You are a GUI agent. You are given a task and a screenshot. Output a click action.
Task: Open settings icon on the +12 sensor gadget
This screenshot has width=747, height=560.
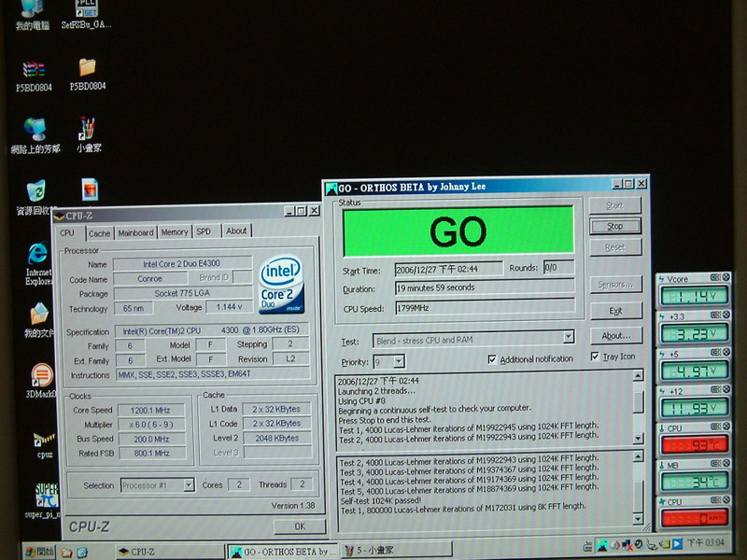click(x=715, y=389)
